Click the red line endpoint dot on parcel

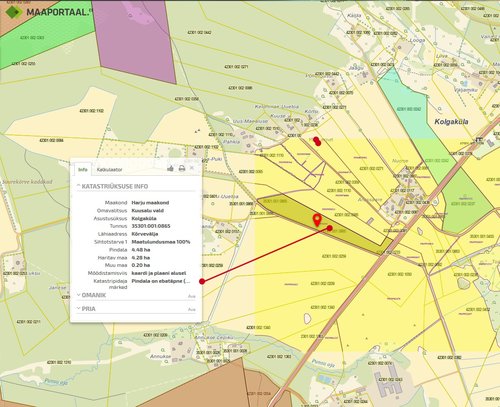pyautogui.click(x=330, y=228)
